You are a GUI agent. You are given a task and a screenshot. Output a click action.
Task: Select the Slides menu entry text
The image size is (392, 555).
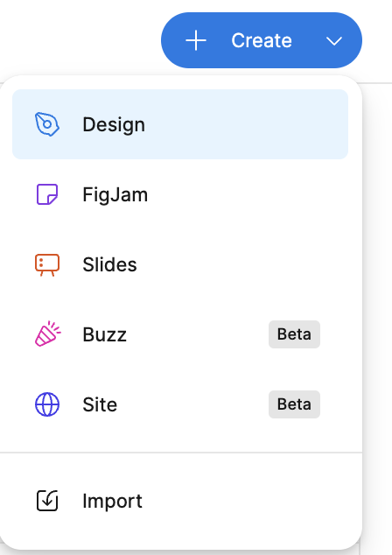(109, 264)
